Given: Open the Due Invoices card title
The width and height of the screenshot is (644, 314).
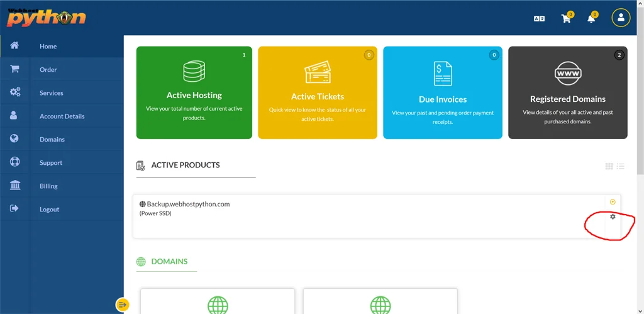Looking at the screenshot, I should point(443,99).
